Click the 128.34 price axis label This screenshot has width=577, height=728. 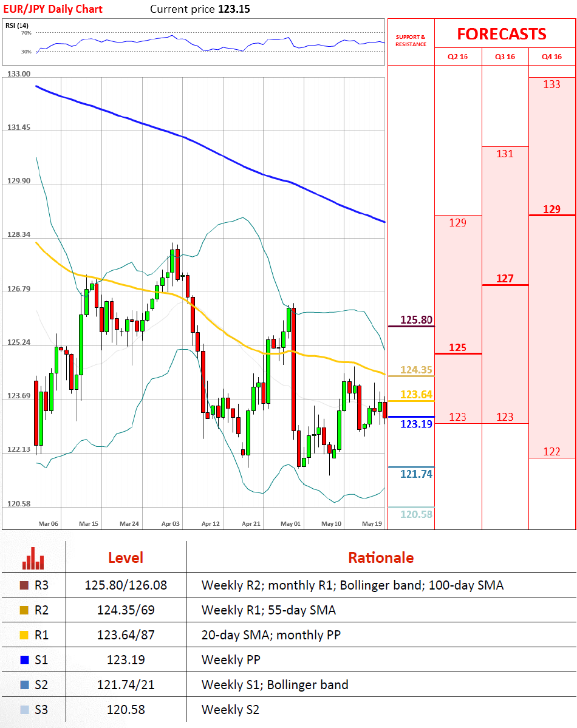click(x=19, y=234)
